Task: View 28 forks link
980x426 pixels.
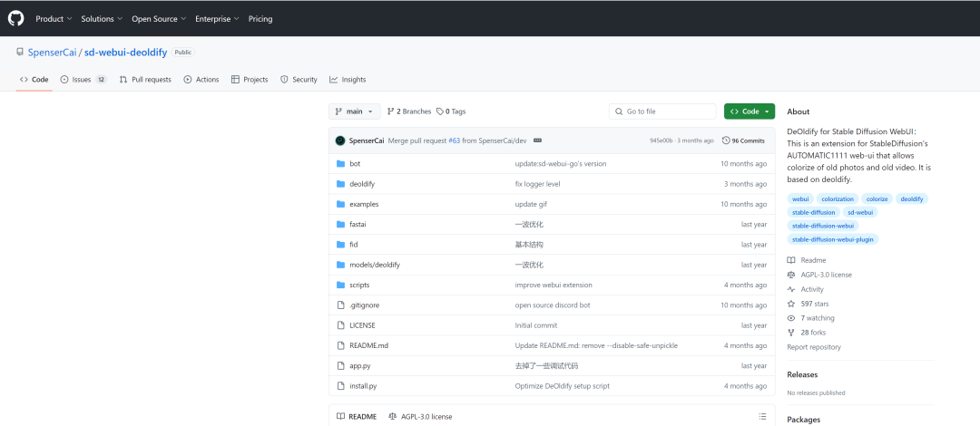Action: [807, 333]
